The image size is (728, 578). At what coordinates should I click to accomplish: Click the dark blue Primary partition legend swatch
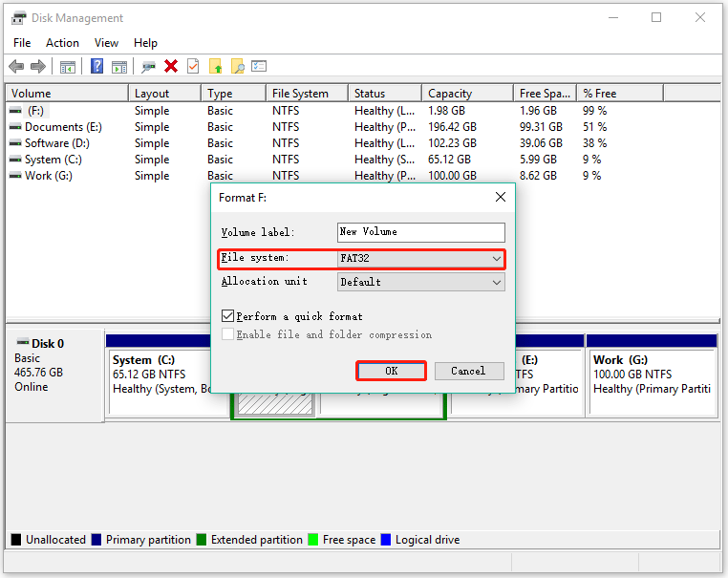click(x=96, y=540)
